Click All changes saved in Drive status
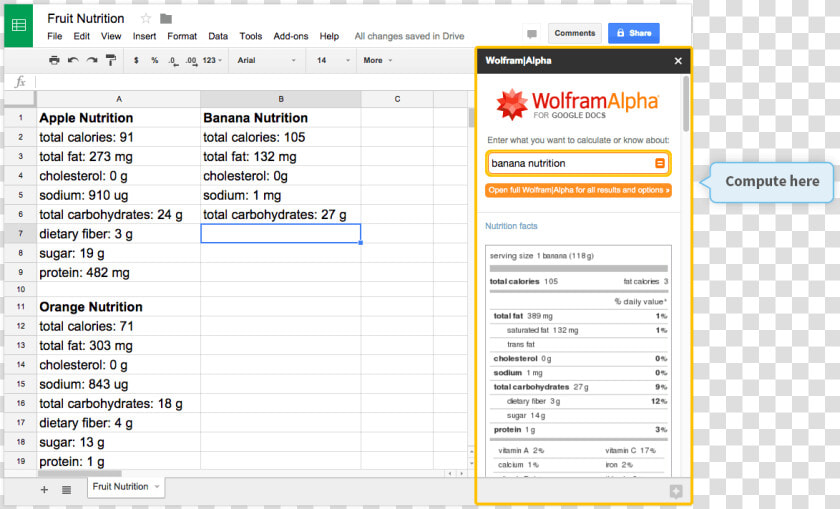840x509 pixels. [x=409, y=36]
